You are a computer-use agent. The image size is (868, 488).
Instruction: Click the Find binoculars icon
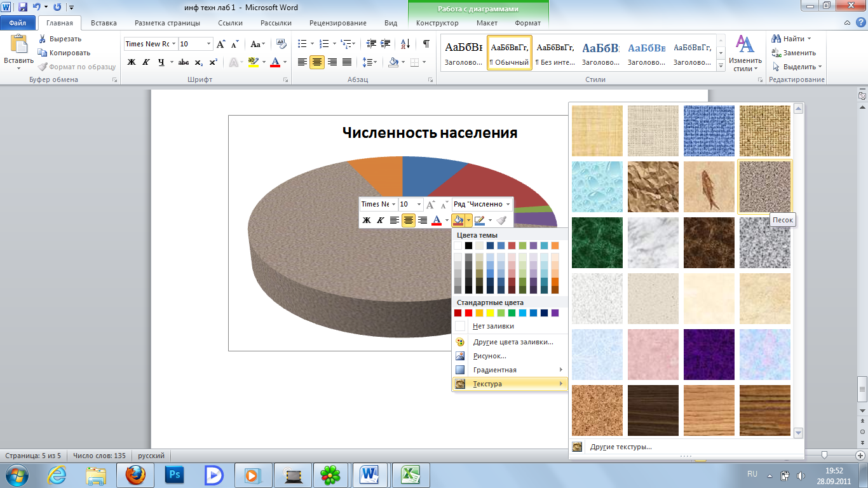pyautogui.click(x=776, y=39)
